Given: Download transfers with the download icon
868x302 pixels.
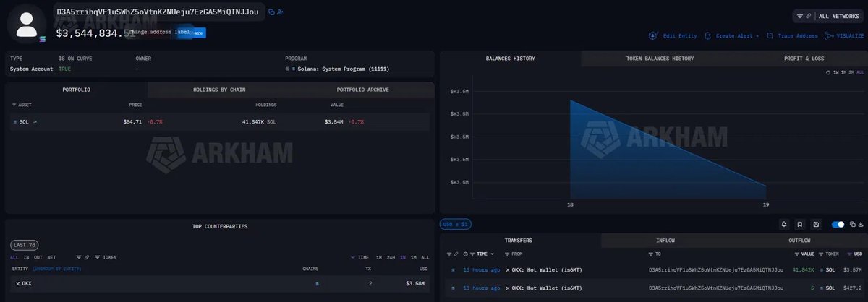Looking at the screenshot, I should pyautogui.click(x=861, y=224).
